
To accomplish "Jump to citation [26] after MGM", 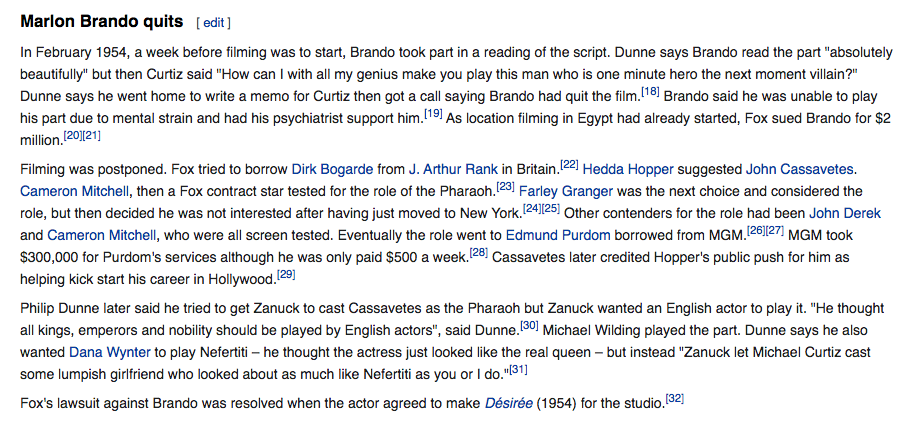I will pyautogui.click(x=756, y=231).
